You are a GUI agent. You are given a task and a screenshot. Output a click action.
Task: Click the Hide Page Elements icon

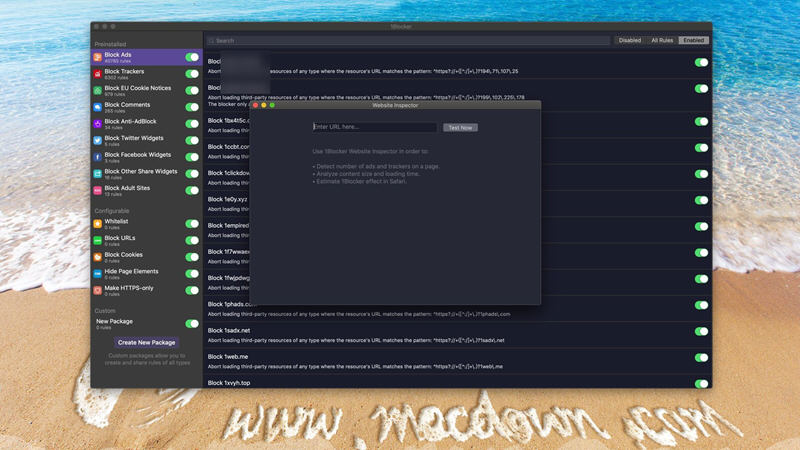coord(97,274)
